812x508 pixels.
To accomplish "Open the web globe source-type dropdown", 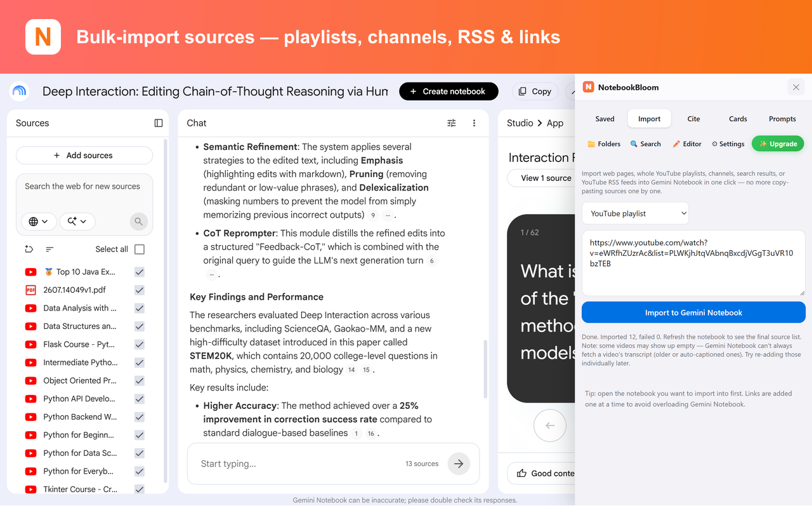I will coord(39,221).
